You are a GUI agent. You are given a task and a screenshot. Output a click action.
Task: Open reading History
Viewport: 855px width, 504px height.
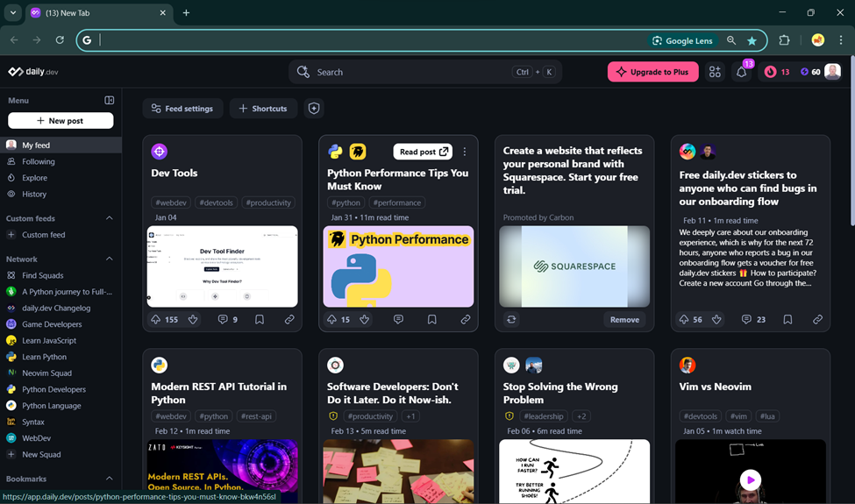pyautogui.click(x=61, y=194)
